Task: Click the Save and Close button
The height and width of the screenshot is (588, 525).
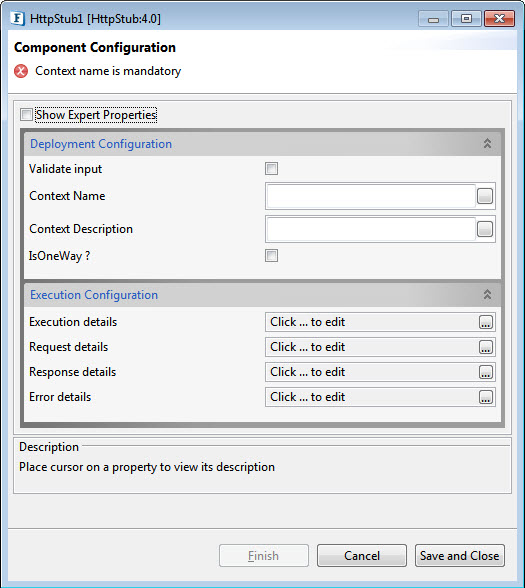Action: click(460, 555)
